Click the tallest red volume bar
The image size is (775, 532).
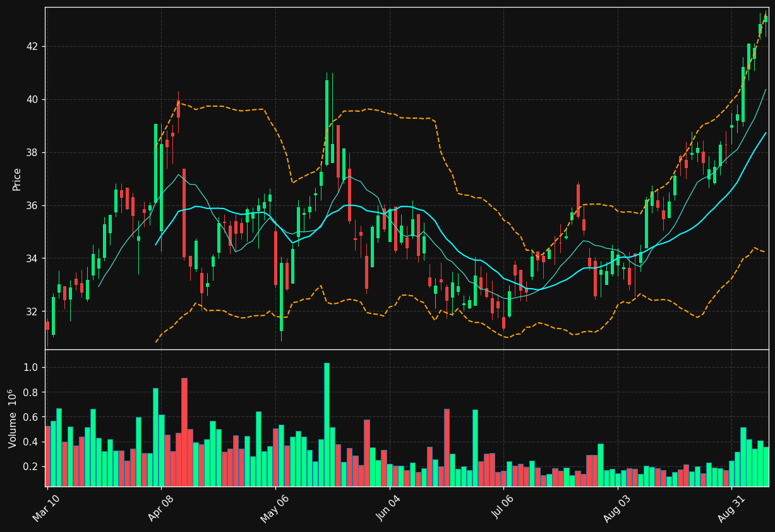tap(184, 432)
